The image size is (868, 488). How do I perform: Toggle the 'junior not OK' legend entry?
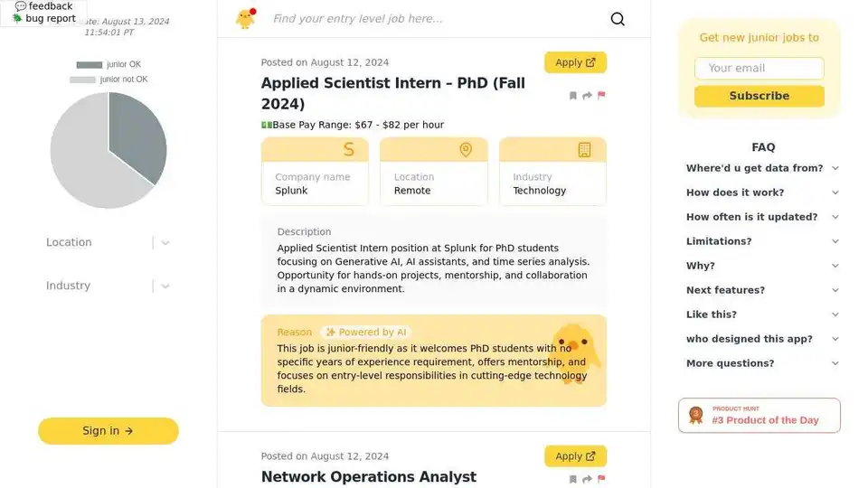tap(108, 80)
